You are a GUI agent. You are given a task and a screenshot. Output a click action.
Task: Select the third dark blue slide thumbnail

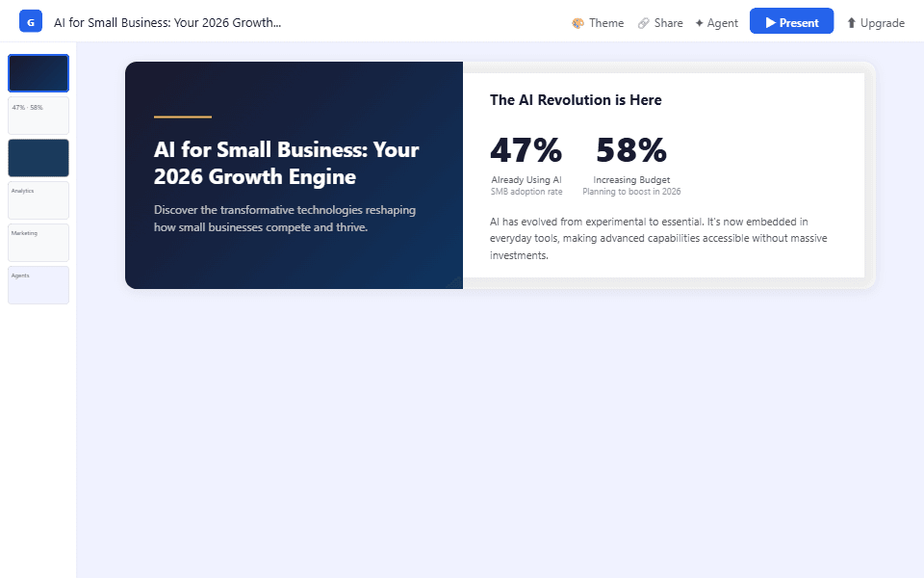click(38, 158)
